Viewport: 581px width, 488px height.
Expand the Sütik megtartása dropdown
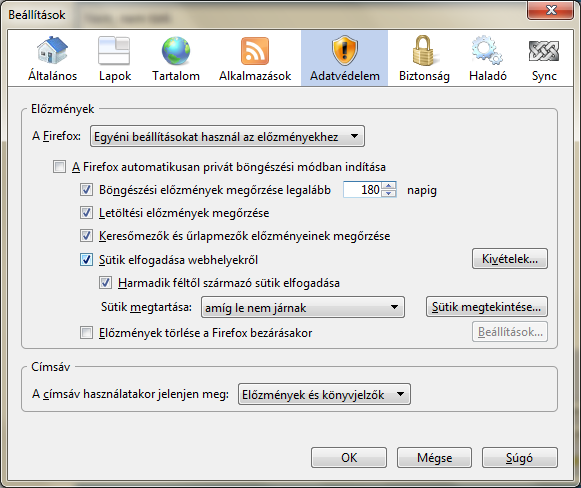pyautogui.click(x=303, y=307)
